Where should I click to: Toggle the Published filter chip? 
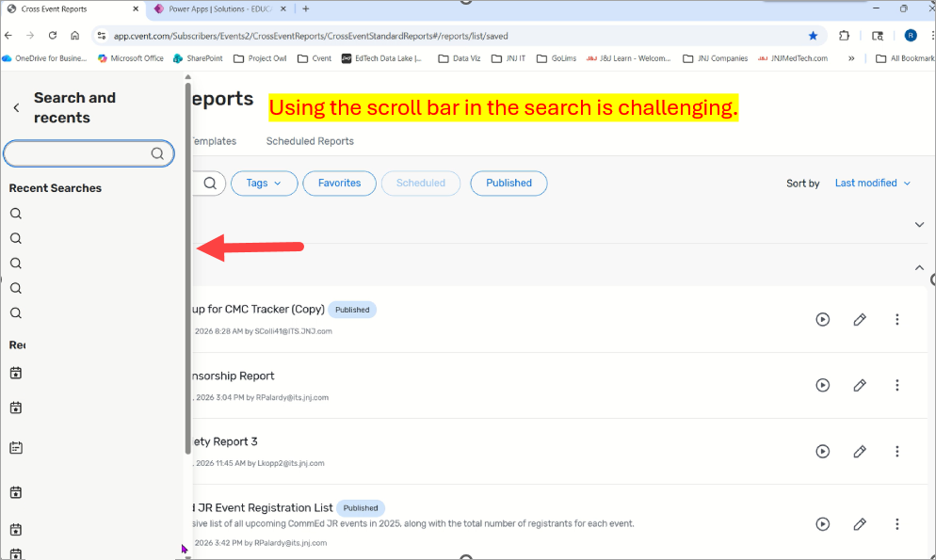(508, 183)
